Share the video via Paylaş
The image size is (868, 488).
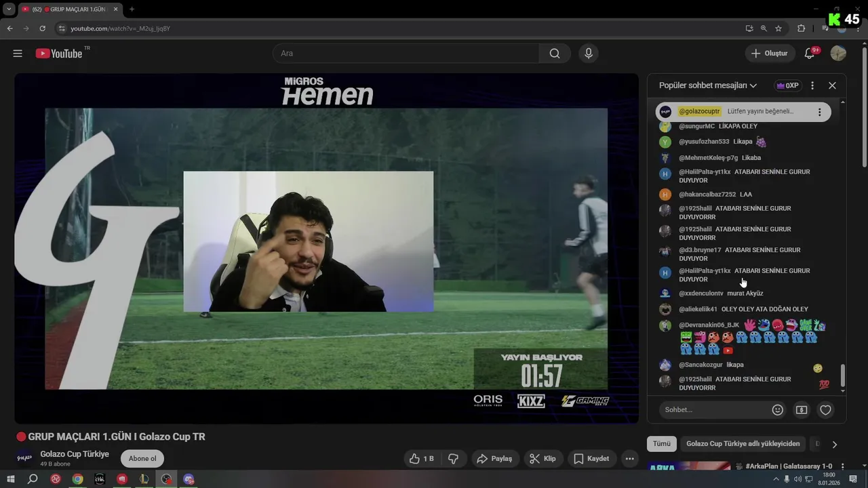click(494, 459)
